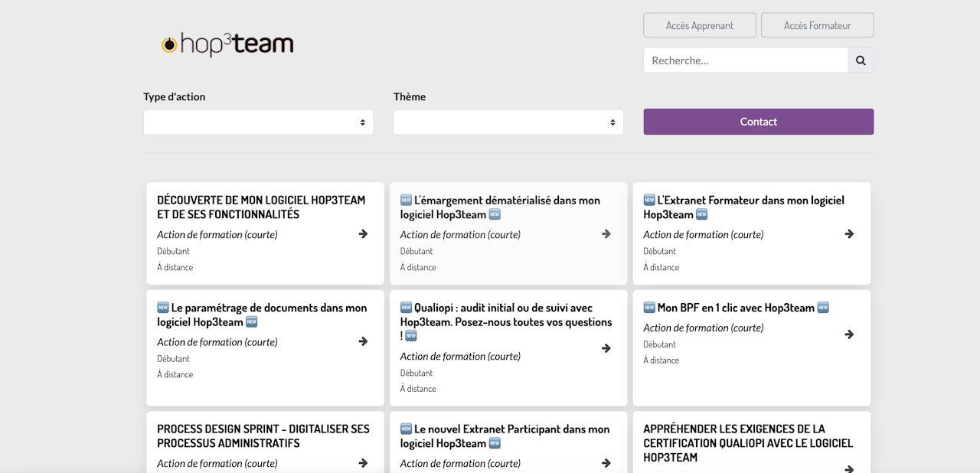Viewport: 980px width, 473px height.
Task: Open the Type d'action dropdown
Action: (259, 122)
